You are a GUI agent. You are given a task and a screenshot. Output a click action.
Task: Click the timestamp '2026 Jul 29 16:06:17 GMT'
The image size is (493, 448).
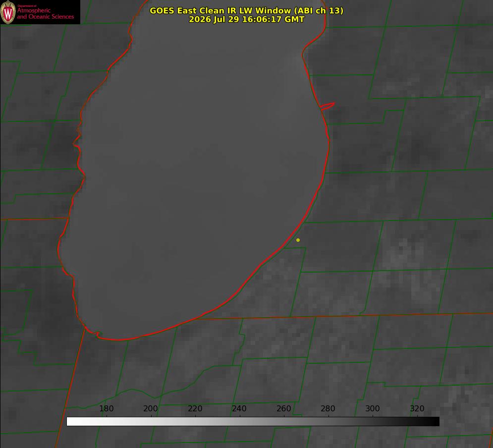click(x=247, y=19)
